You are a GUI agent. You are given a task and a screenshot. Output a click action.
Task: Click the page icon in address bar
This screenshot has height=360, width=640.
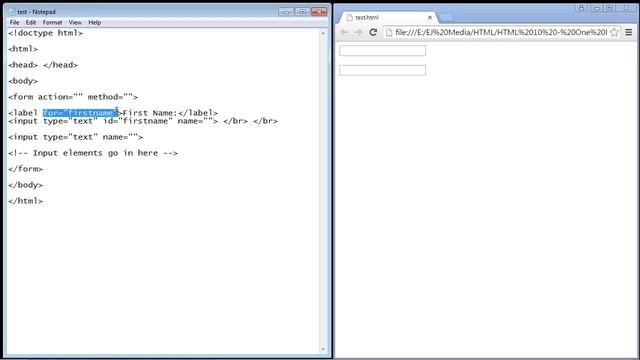click(x=389, y=32)
